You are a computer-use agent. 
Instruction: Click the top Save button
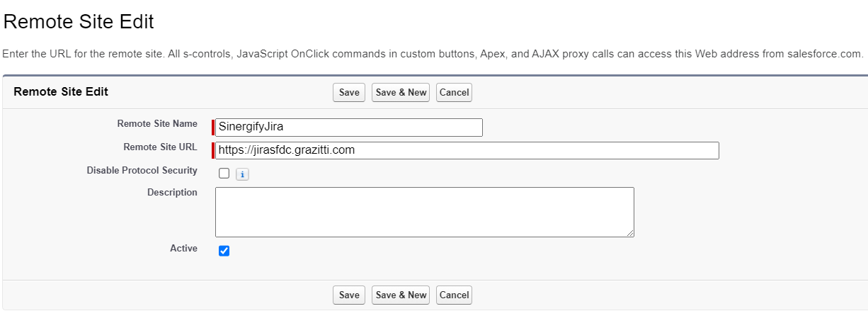(349, 93)
